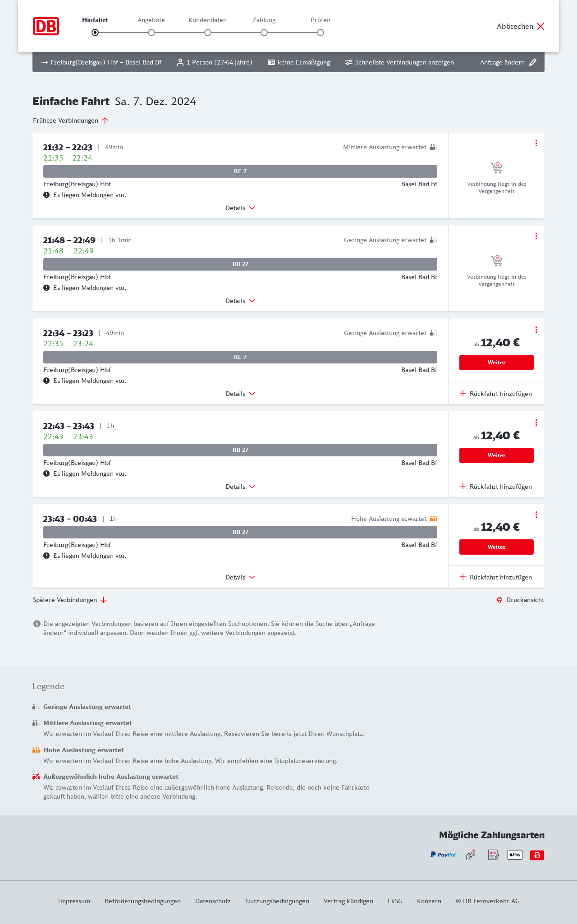This screenshot has height=924, width=577.
Task: Add return trip to the 22:43 connection
Action: (496, 487)
